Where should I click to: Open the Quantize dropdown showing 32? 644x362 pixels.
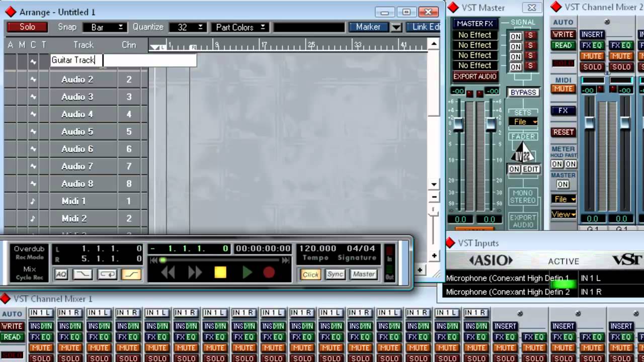click(x=187, y=27)
